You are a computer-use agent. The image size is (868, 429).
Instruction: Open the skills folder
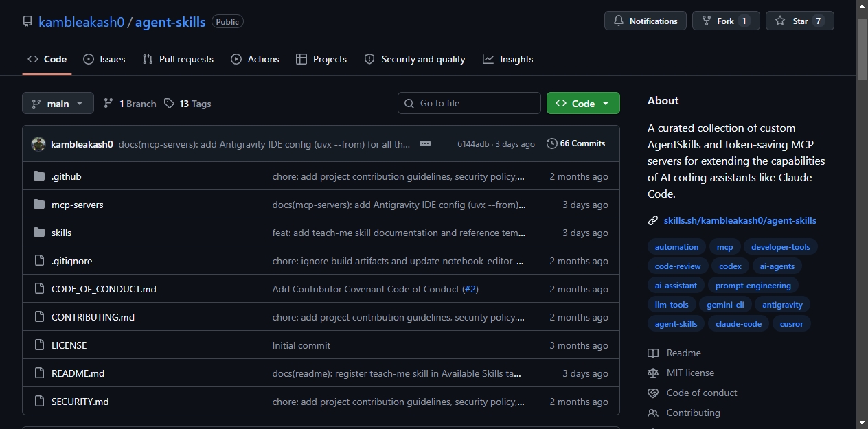62,233
